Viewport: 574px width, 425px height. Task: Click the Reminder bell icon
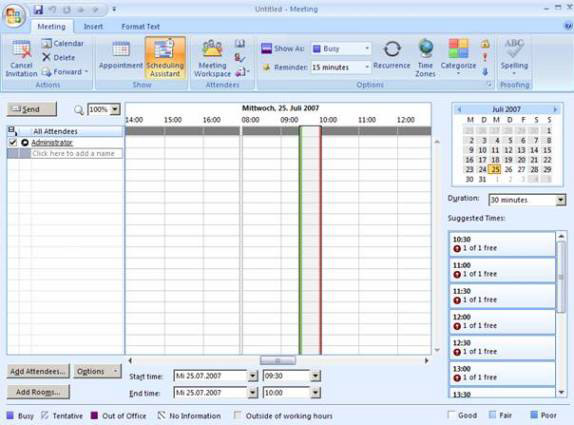coord(266,67)
